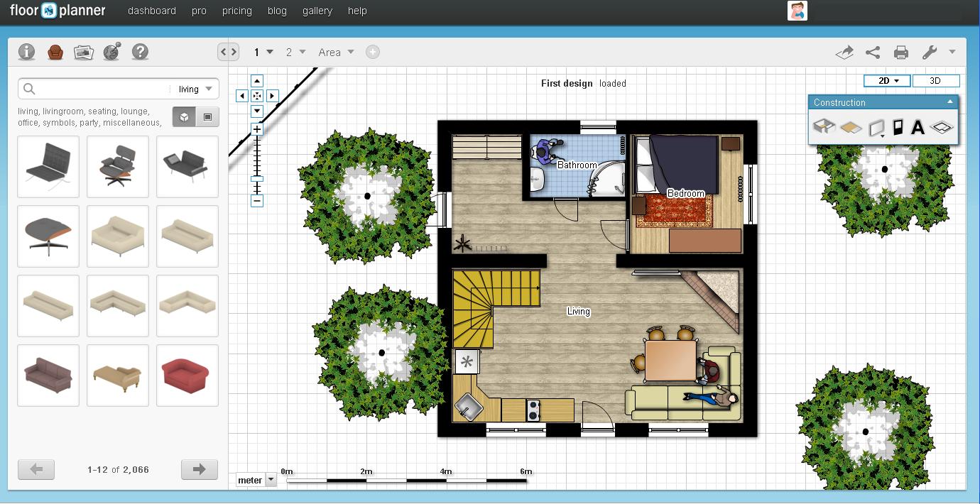Screen dimensions: 980x504
Task: Select the brown three-seat sofa thumbnail
Action: [x=48, y=376]
